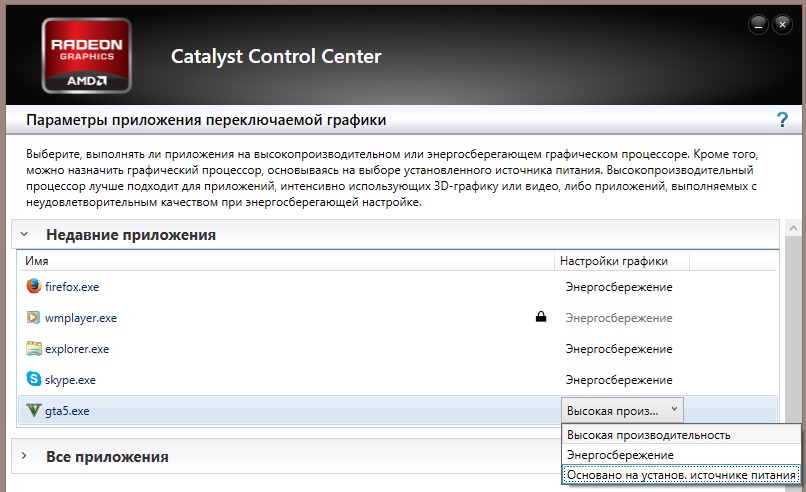Click the explorer.exe folder icon
The height and width of the screenshot is (492, 806).
tap(34, 349)
